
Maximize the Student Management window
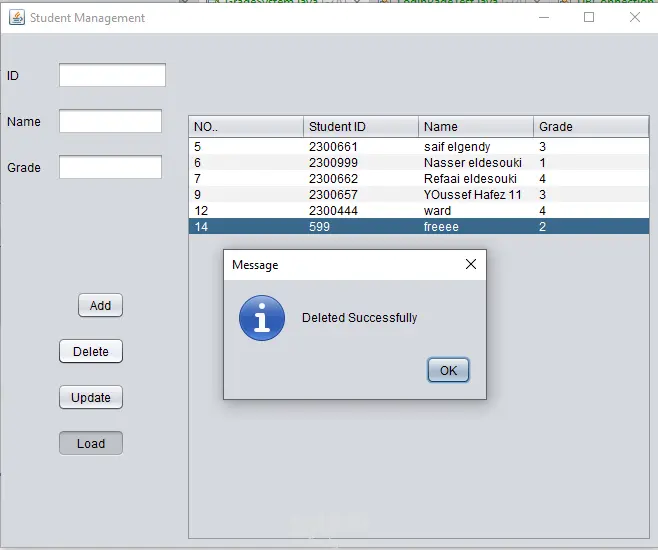tap(589, 17)
